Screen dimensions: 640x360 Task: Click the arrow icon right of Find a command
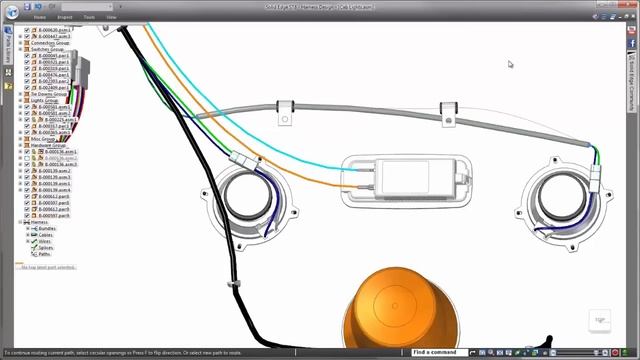473,353
